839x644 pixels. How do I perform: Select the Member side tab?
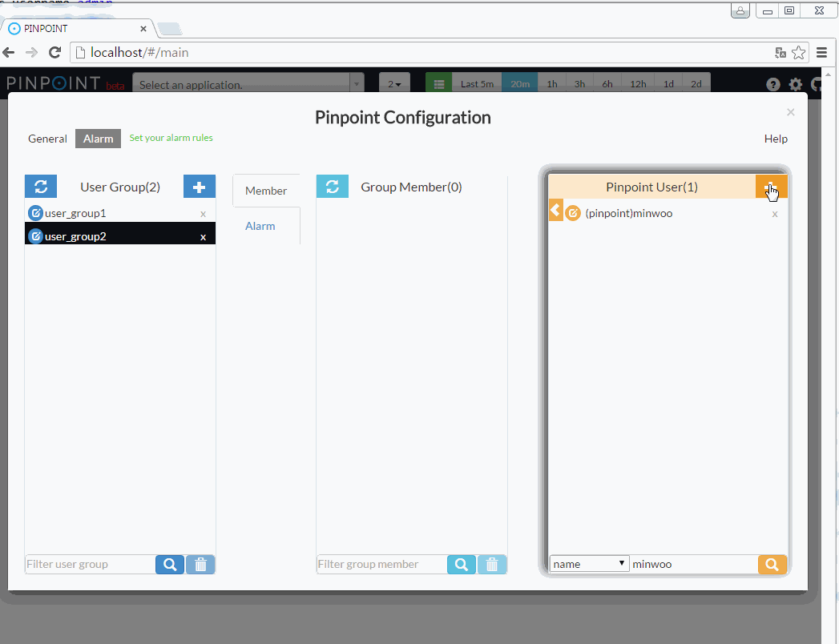(266, 191)
